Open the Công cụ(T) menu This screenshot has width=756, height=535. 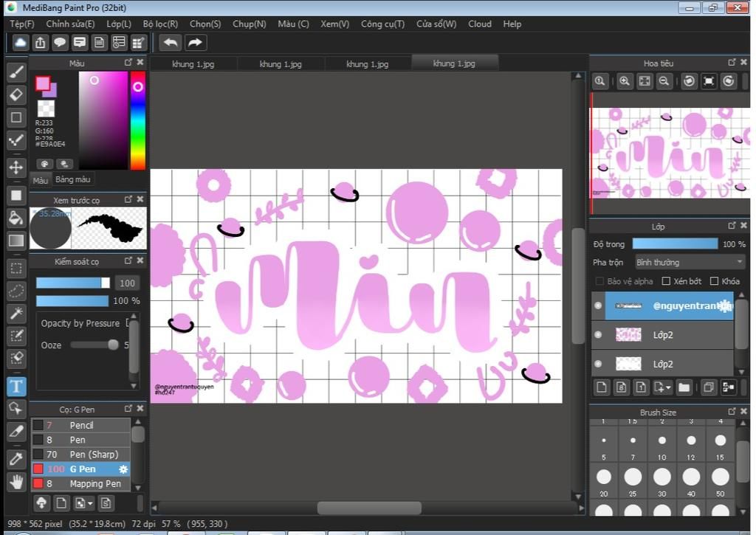click(x=382, y=24)
